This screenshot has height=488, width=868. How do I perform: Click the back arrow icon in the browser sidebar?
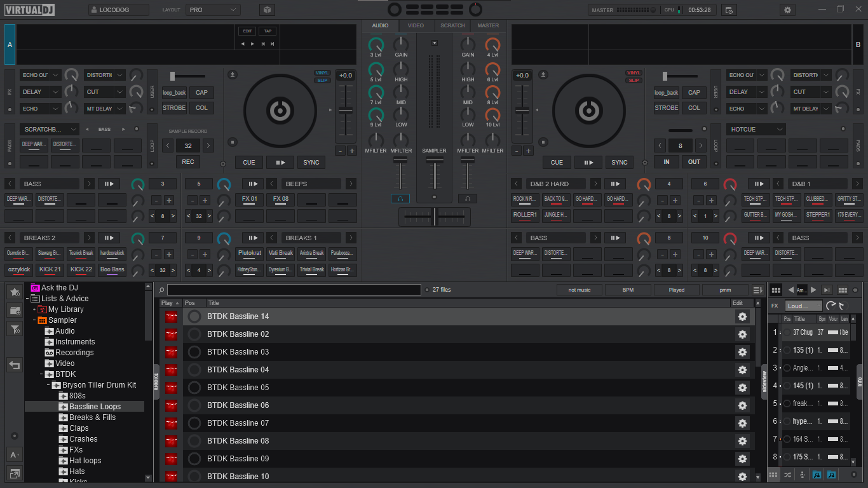(x=15, y=365)
